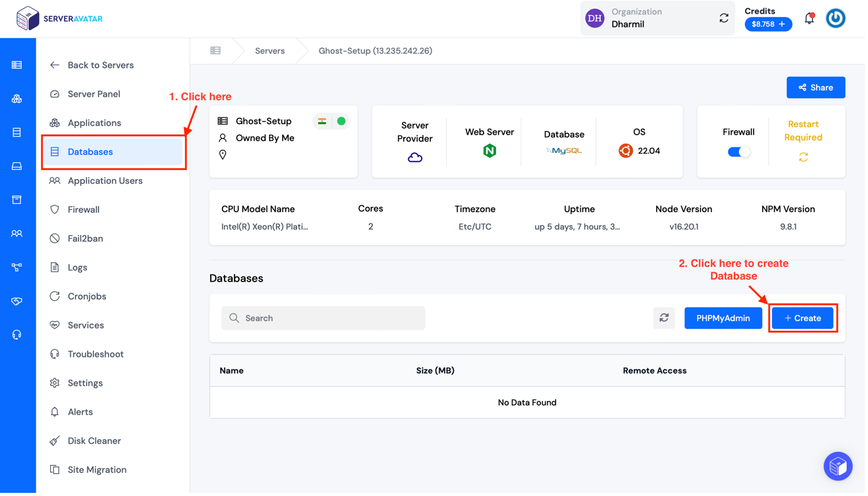
Task: Click the Ghost-Setup server name
Action: point(265,122)
